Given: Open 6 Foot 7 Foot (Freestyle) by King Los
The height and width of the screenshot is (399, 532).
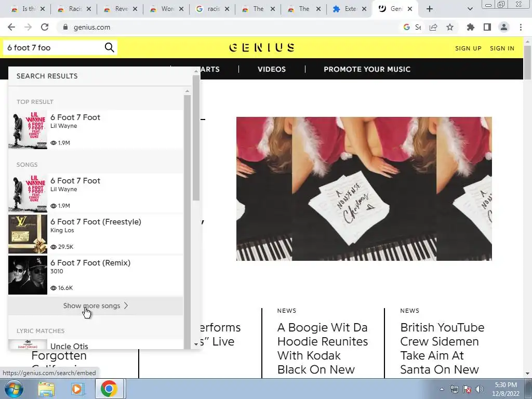Looking at the screenshot, I should tap(96, 234).
